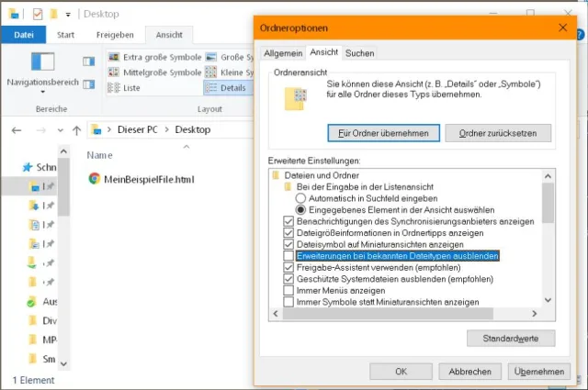The image size is (588, 390).
Task: Open the MP folder in sidebar
Action: coord(42,340)
